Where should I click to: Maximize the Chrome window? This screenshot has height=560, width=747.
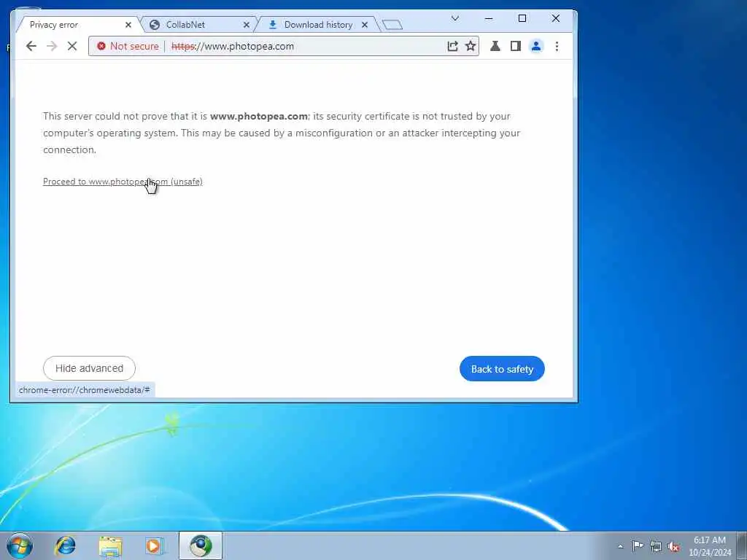pos(522,18)
